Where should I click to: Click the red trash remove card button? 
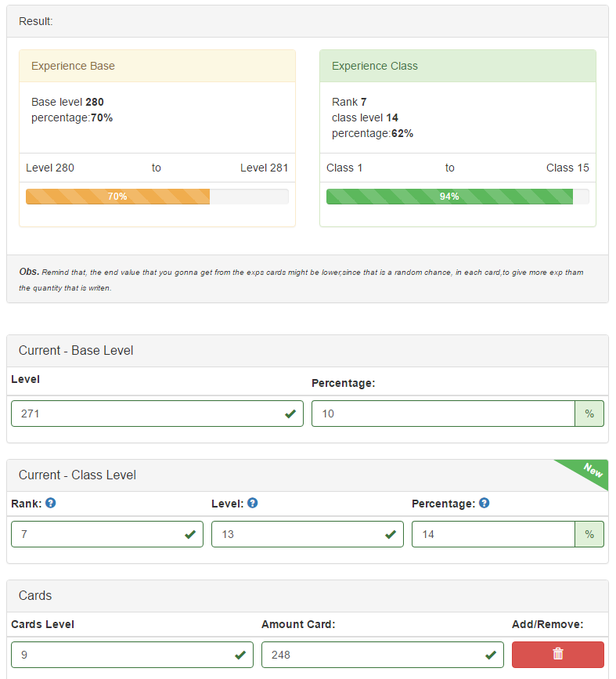pyautogui.click(x=557, y=654)
